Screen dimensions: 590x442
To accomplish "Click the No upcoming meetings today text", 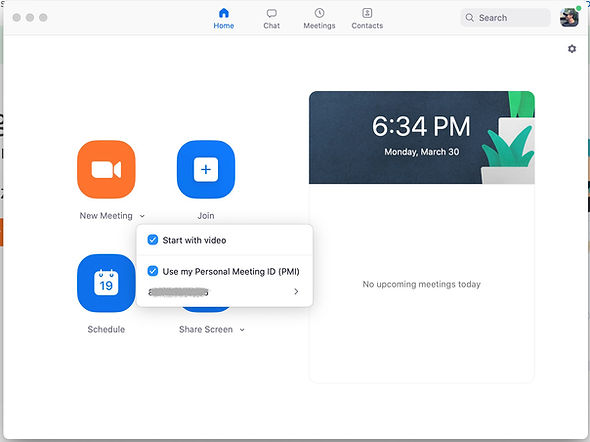I will point(421,284).
